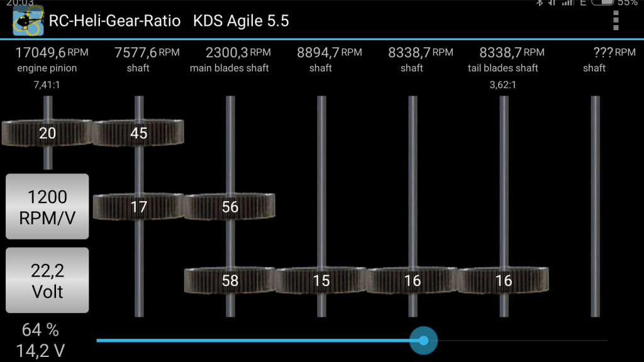Viewport: 644px width, 362px height.
Task: Tap the 17-tooth gear
Action: click(x=138, y=207)
